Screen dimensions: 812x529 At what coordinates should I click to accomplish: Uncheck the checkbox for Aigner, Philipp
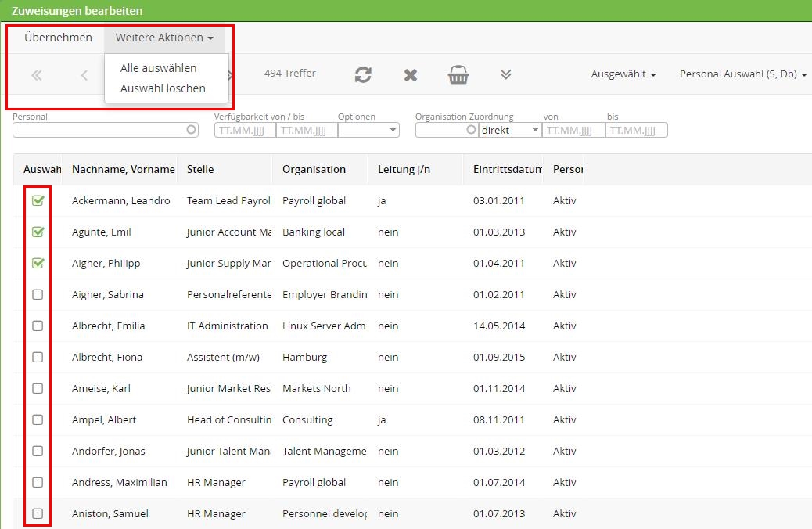[x=38, y=263]
